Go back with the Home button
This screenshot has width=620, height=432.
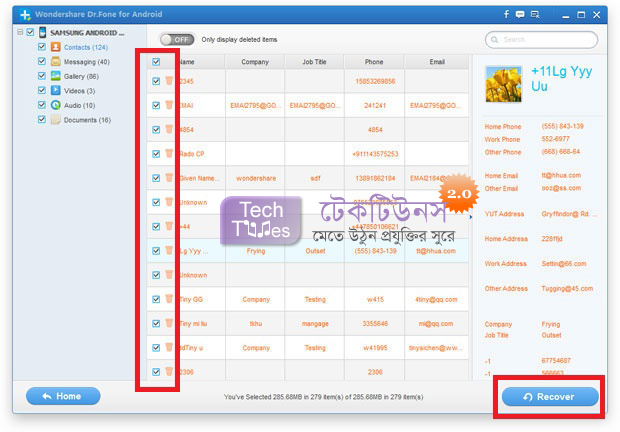63,396
